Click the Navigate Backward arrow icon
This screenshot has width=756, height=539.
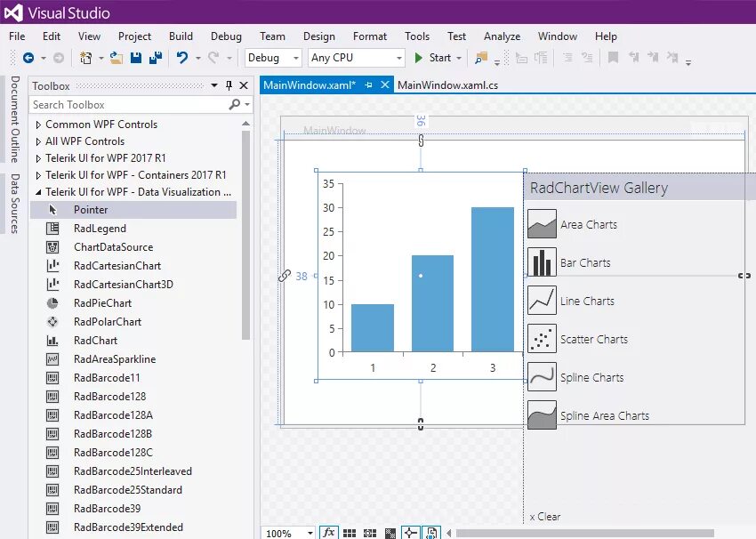[28, 58]
